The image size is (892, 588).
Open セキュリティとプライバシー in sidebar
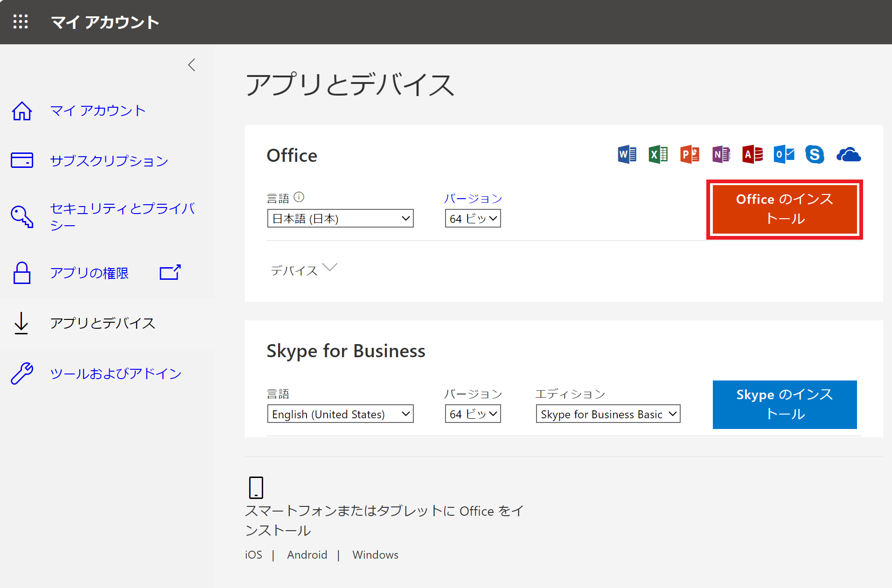(121, 216)
